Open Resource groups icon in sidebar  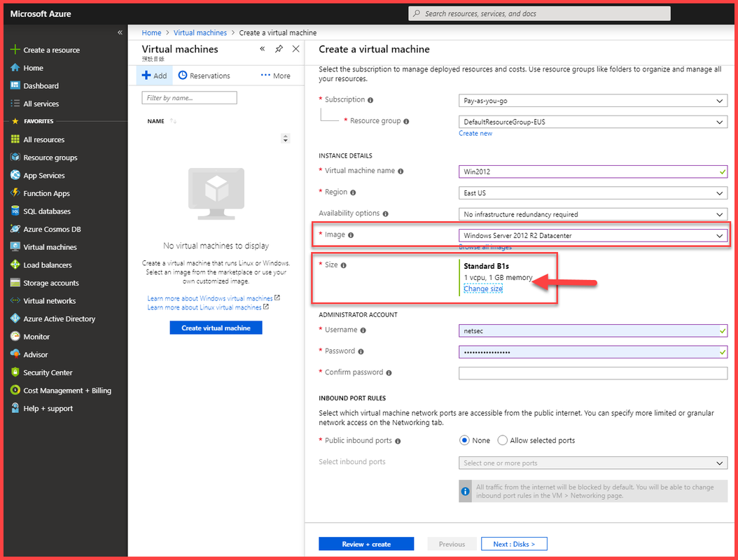click(x=15, y=157)
